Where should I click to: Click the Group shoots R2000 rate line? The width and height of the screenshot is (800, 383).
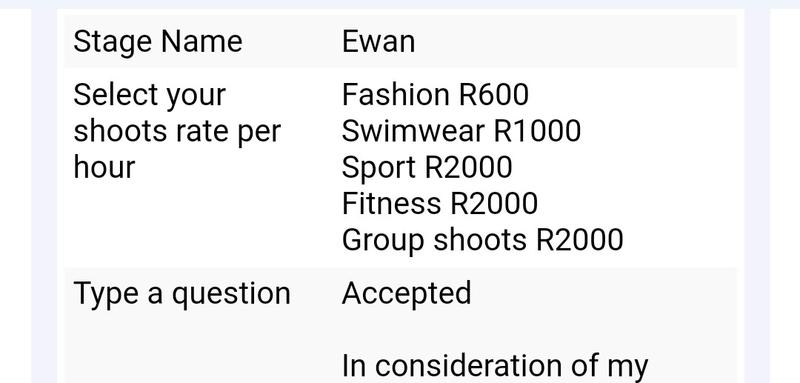[x=483, y=240]
